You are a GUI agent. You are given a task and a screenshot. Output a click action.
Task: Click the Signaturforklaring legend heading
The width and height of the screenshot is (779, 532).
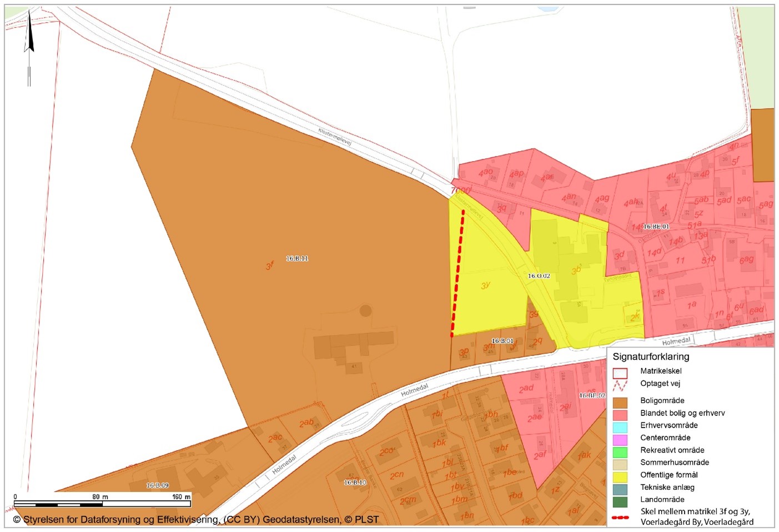pos(650,357)
